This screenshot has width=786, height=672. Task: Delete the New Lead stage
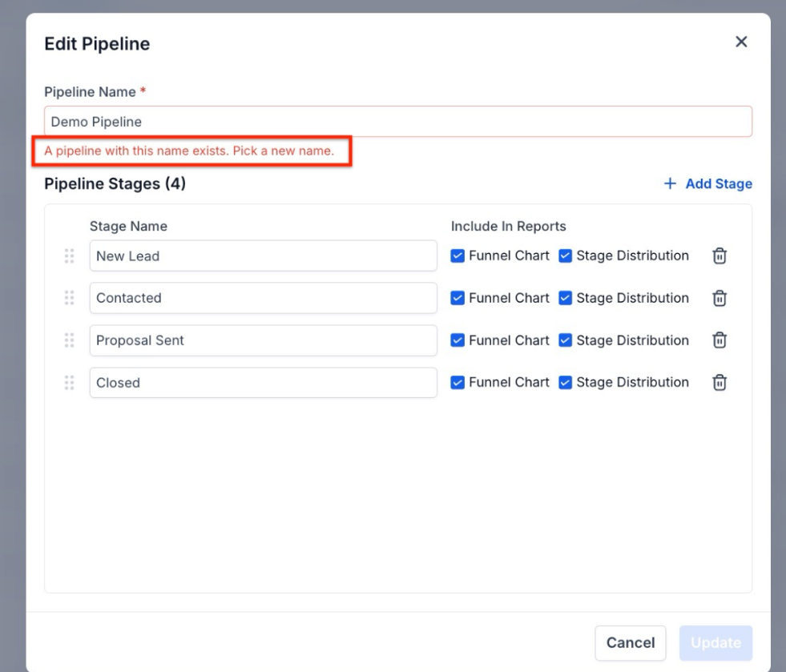click(719, 256)
